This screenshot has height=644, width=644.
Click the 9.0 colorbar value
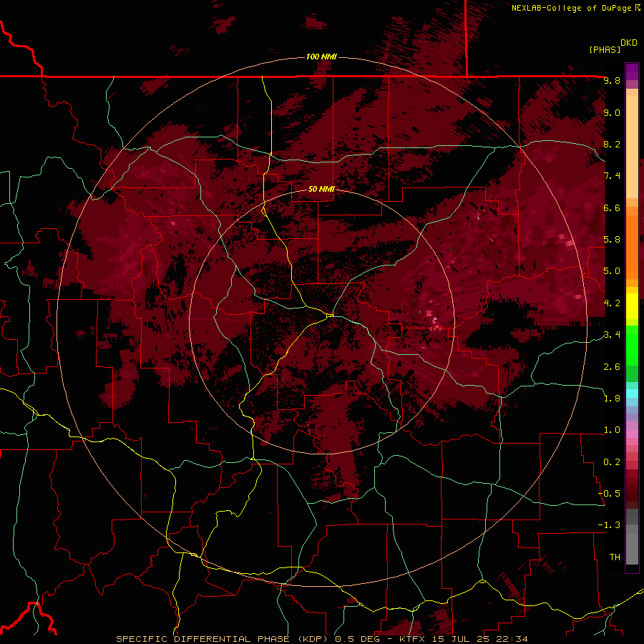pos(612,113)
